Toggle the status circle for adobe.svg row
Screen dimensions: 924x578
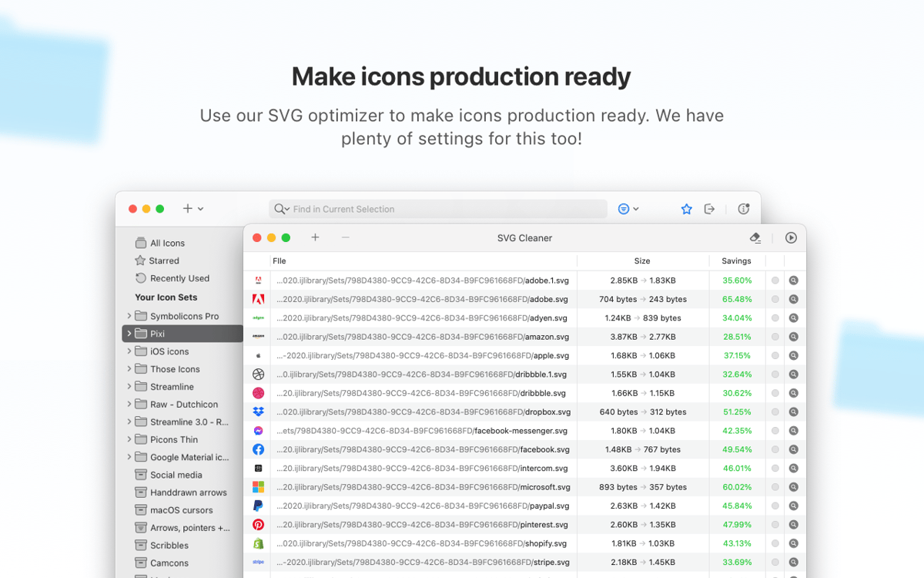pyautogui.click(x=775, y=299)
